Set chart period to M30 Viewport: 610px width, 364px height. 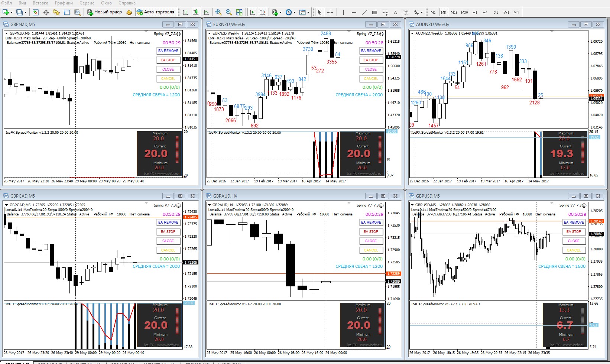point(464,12)
